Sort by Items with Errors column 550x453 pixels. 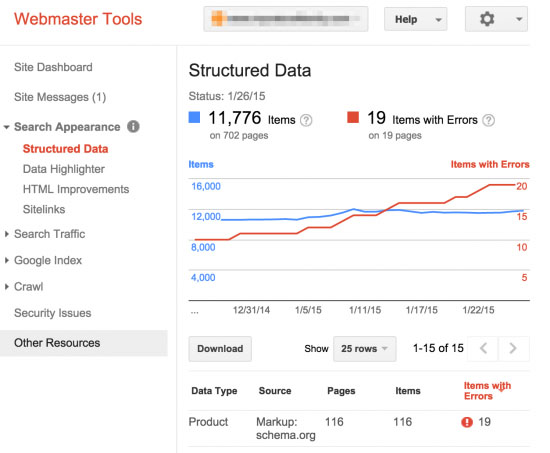[487, 391]
